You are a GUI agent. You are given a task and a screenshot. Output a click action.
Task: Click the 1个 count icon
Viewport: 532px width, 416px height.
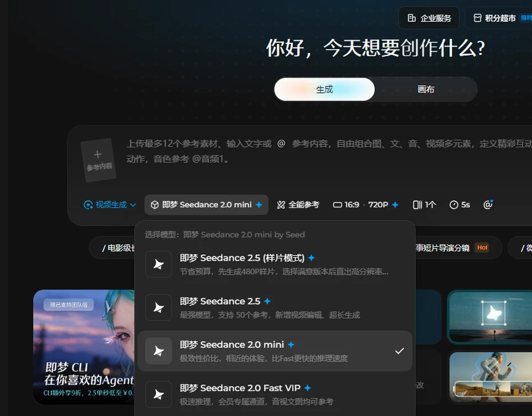pos(418,205)
